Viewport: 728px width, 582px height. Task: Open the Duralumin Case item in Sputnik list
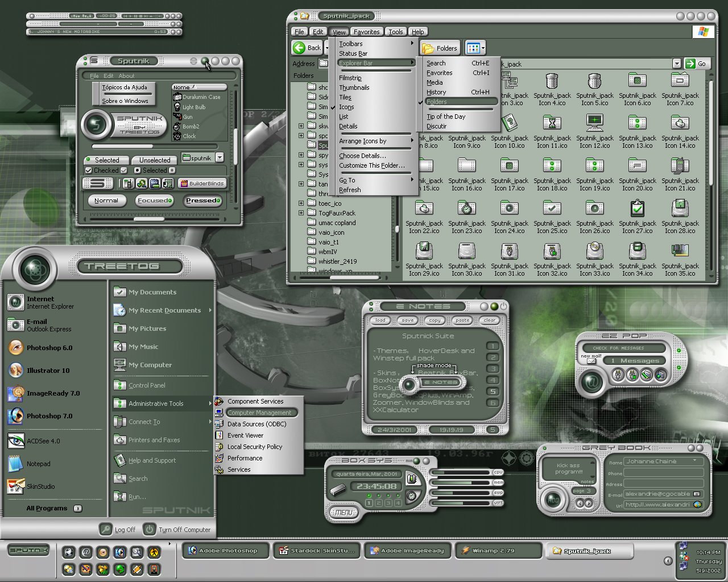pos(197,97)
